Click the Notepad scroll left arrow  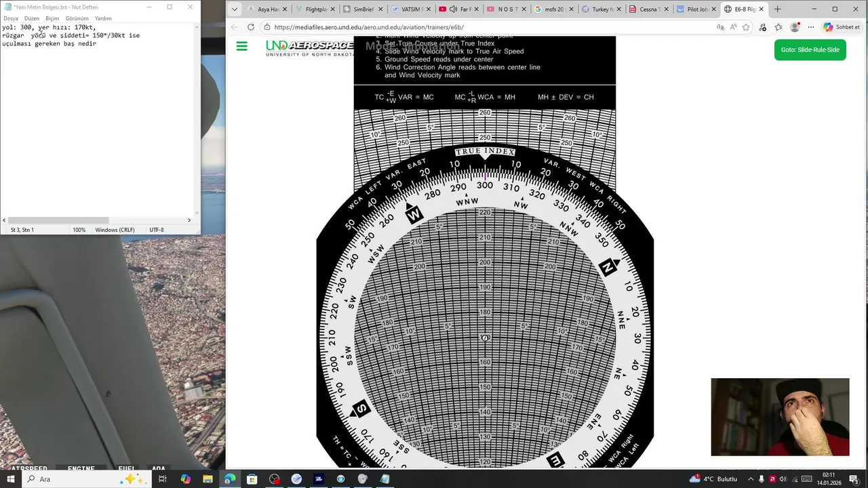point(4,220)
